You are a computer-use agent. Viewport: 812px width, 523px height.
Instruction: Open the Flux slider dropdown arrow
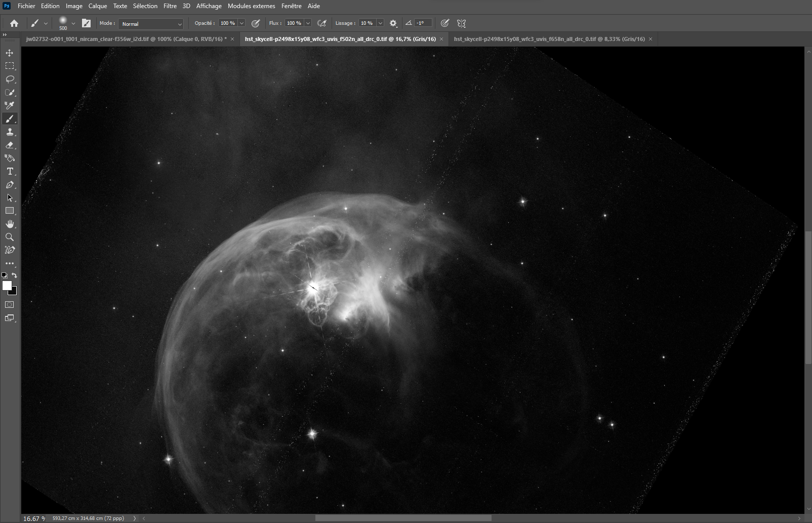click(308, 23)
